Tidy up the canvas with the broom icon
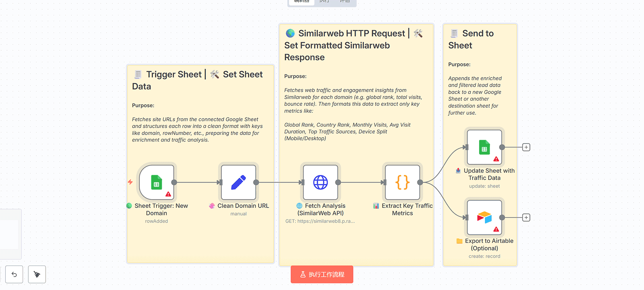 [37, 274]
